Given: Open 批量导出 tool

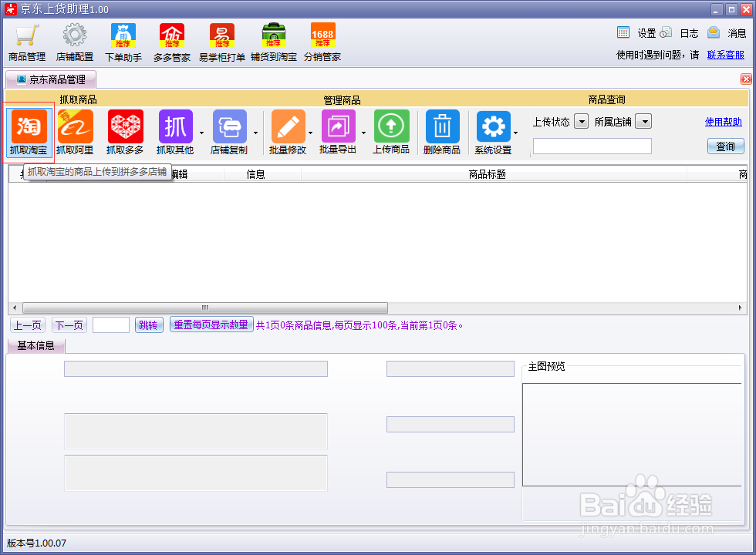Looking at the screenshot, I should pyautogui.click(x=338, y=133).
